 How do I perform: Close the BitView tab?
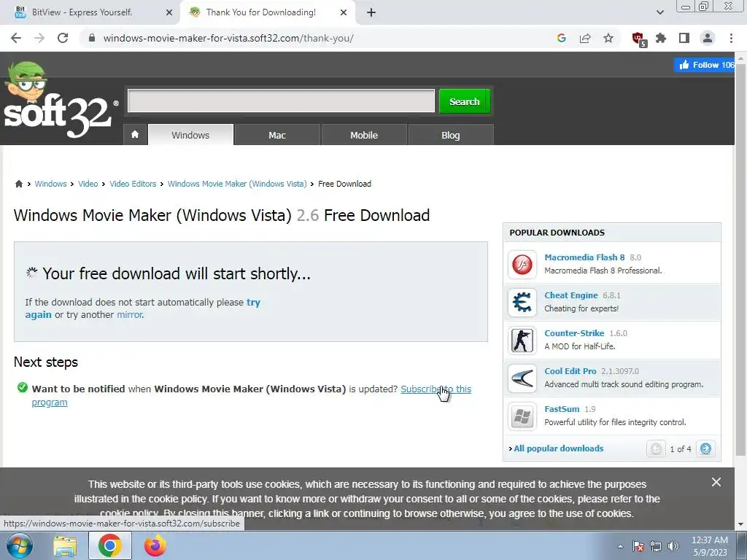169,12
